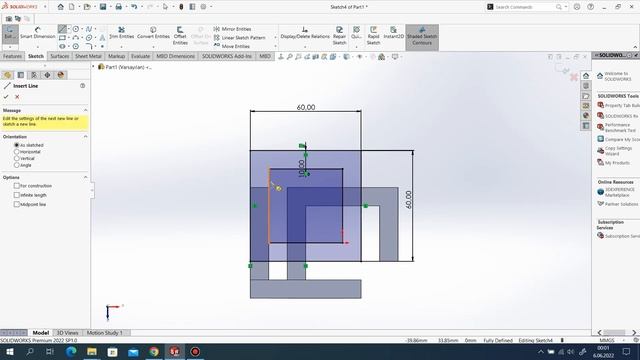Image resolution: width=640 pixels, height=360 pixels.
Task: Switch to the Sheet Metal tab
Action: point(88,56)
